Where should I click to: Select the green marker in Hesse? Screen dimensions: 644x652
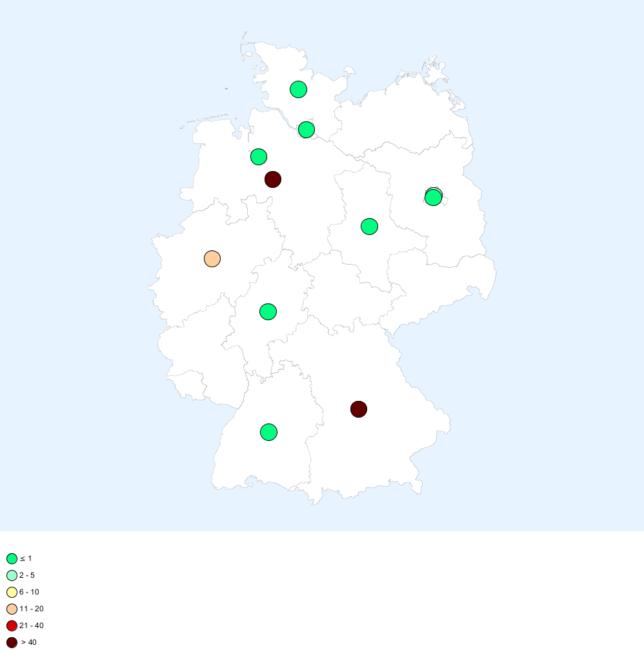point(268,312)
